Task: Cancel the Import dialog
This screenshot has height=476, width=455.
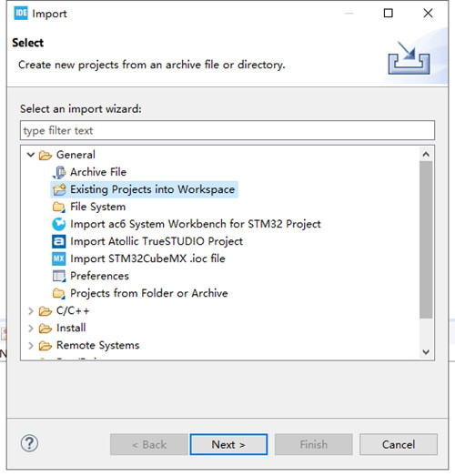Action: pos(399,445)
